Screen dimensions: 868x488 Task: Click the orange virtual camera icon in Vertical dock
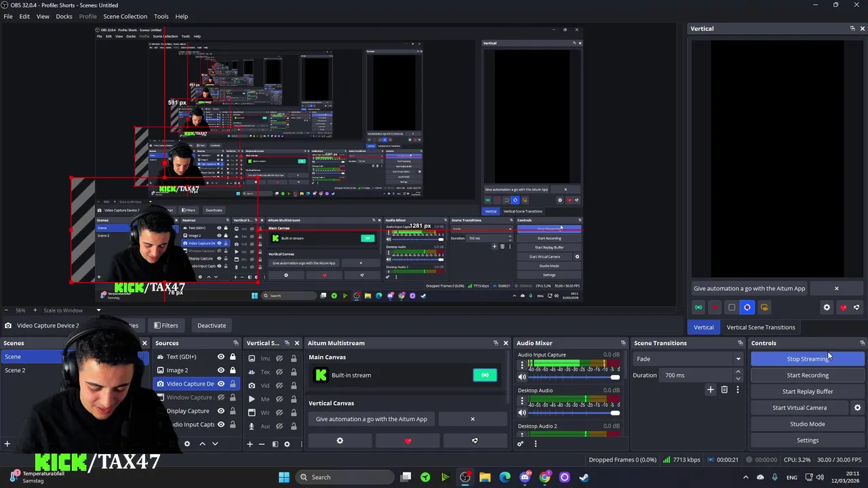764,308
